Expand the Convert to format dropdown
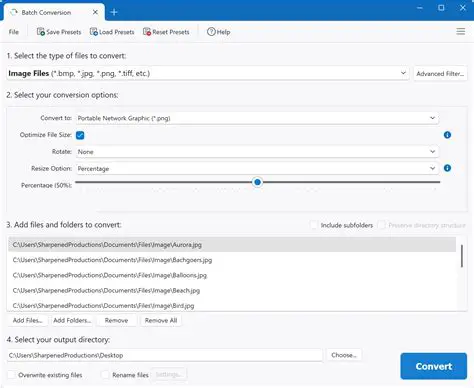This screenshot has height=388, width=474. click(257, 118)
